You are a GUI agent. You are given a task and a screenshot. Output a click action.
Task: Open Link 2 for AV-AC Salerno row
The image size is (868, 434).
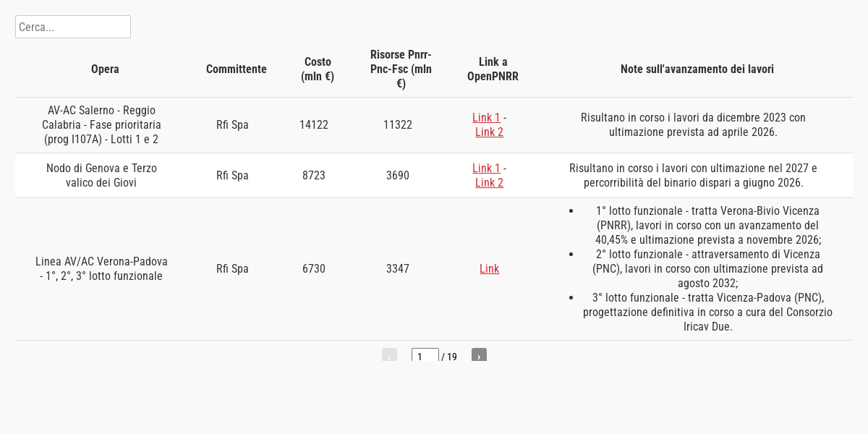489,132
